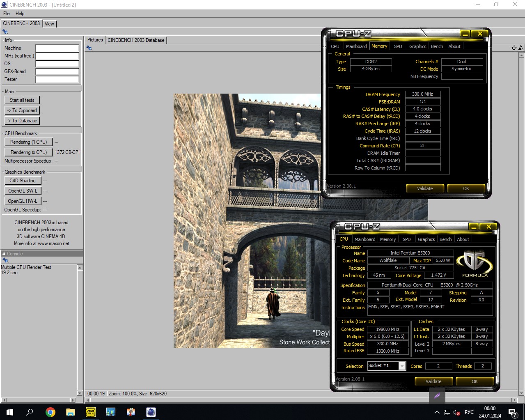Screen dimensions: 525x420
Task: Open File Explorer from the taskbar
Action: coord(70,412)
